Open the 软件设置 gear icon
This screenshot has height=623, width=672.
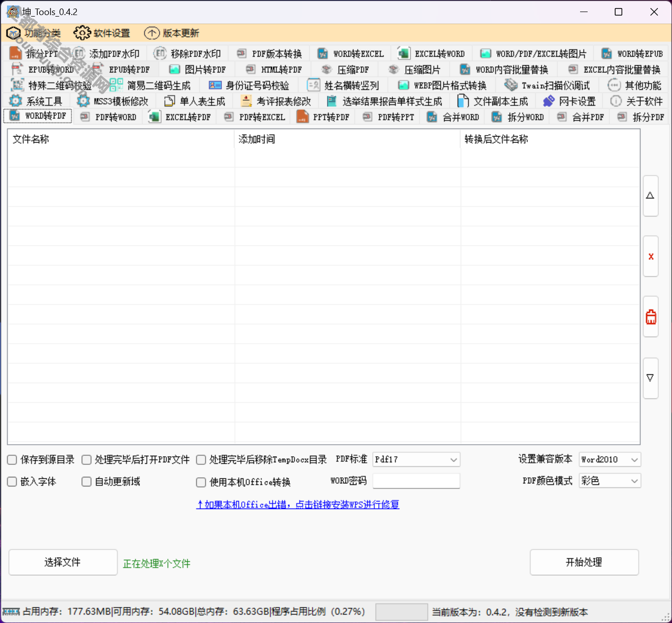click(82, 33)
